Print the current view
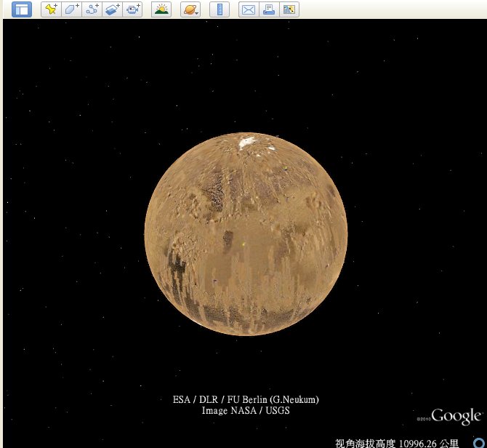The image size is (487, 448). pyautogui.click(x=269, y=9)
